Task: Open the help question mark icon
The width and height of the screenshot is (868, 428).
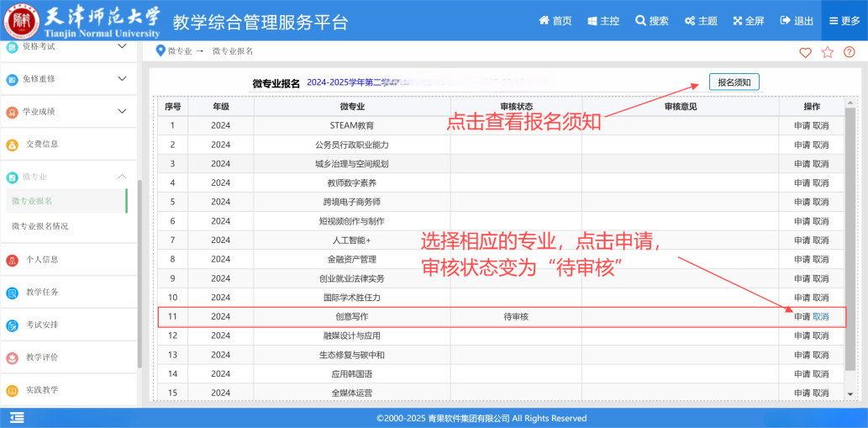Action: (850, 52)
